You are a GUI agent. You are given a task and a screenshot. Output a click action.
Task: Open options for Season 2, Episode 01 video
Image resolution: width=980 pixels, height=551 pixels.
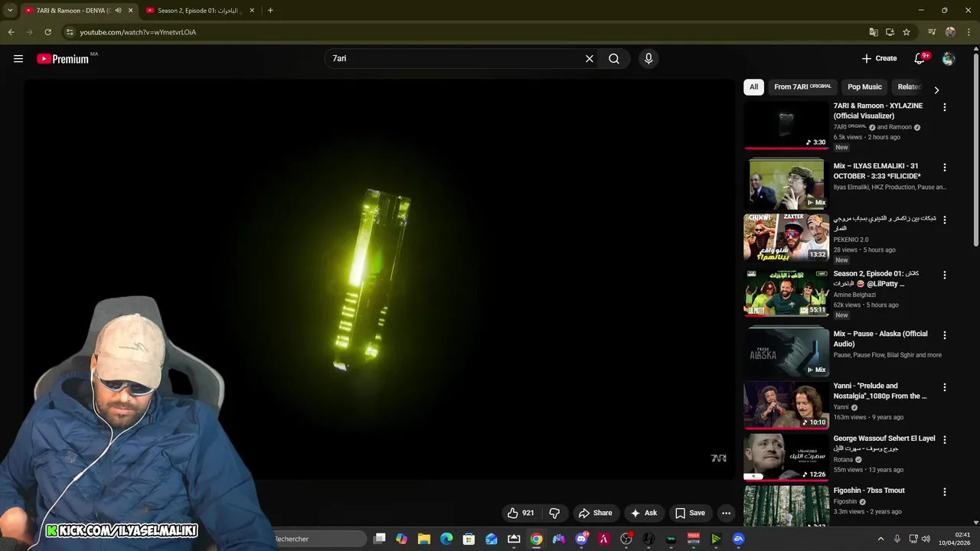944,275
